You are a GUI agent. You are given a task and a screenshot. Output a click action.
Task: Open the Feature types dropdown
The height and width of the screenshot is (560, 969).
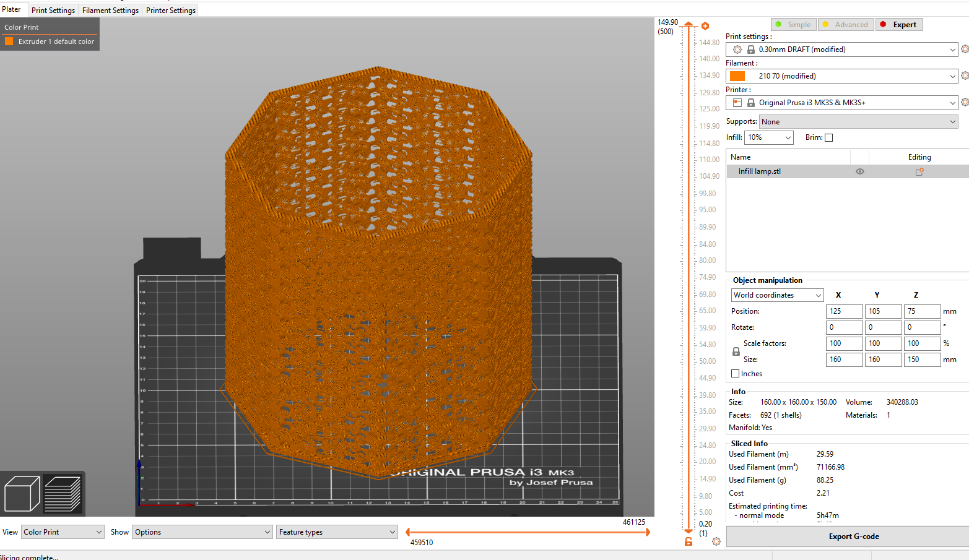[337, 532]
